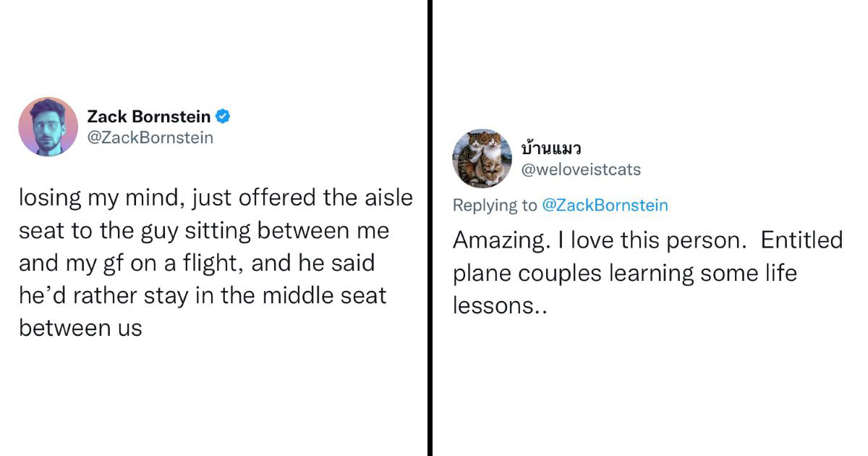Click the Thai display name บ้านแมว
The image size is (868, 456).
(x=551, y=149)
